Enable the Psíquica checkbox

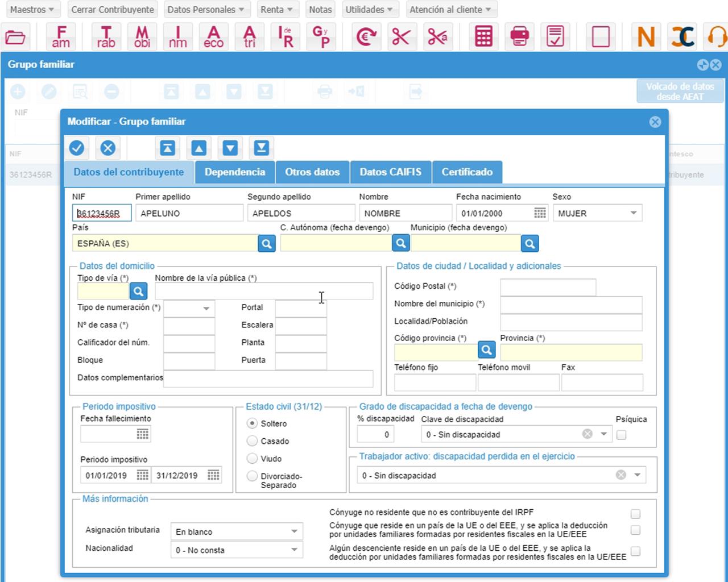[621, 435]
